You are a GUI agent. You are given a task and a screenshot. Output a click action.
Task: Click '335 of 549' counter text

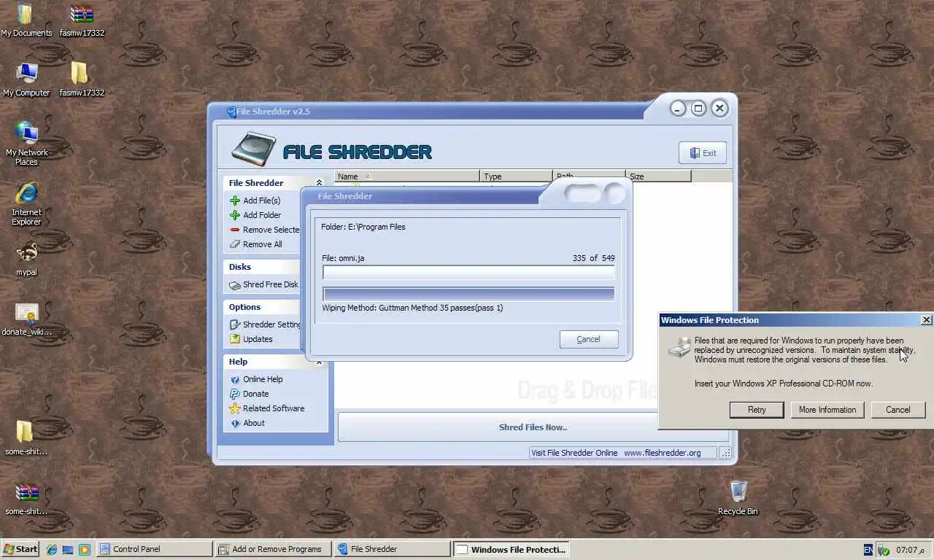[593, 258]
